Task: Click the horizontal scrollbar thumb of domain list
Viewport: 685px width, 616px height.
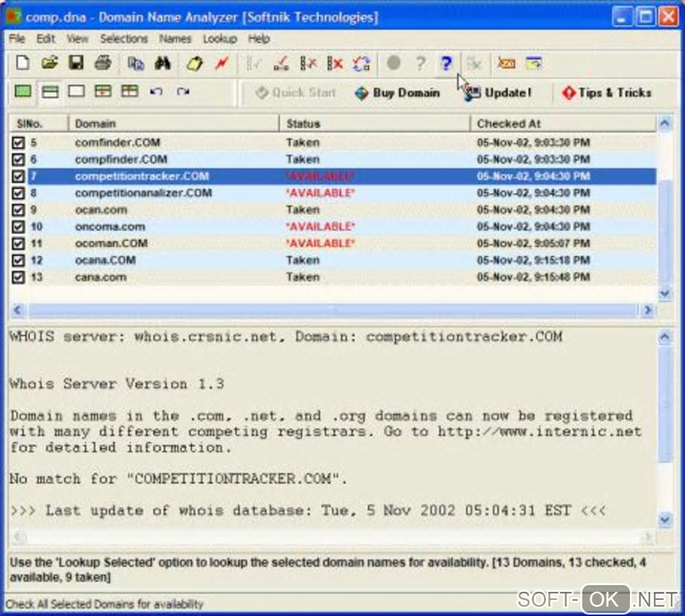Action: point(332,310)
